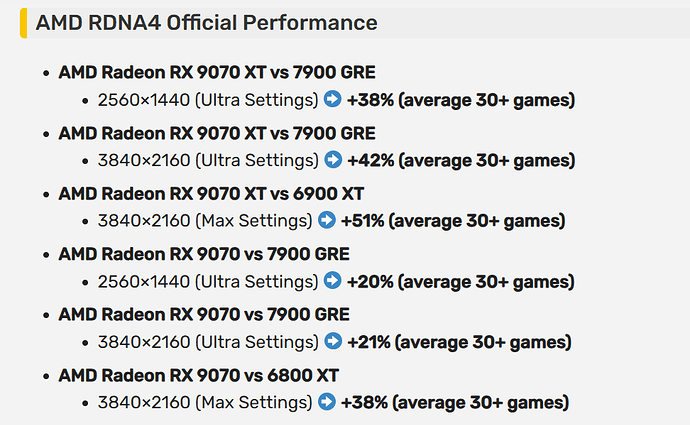This screenshot has height=425, width=690.
Task: Click the arrow icon in the 9070 XT 2560×1440 row
Action: 332,100
